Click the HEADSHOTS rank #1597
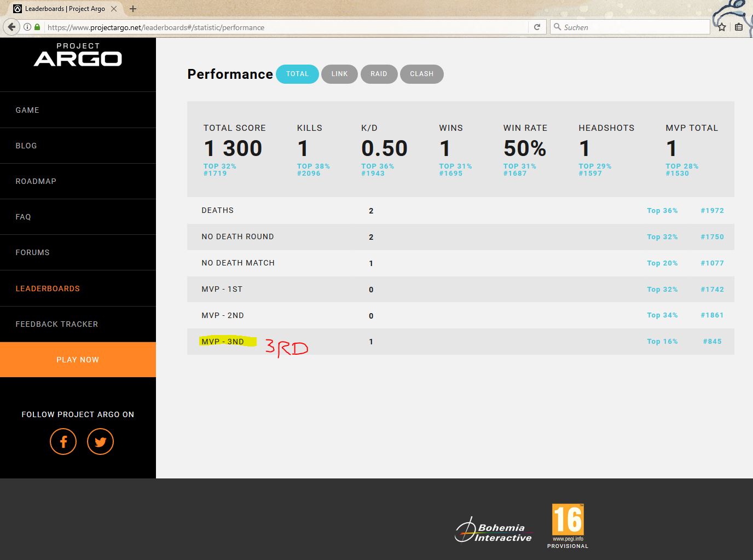Viewport: 753px width, 560px height. (590, 174)
